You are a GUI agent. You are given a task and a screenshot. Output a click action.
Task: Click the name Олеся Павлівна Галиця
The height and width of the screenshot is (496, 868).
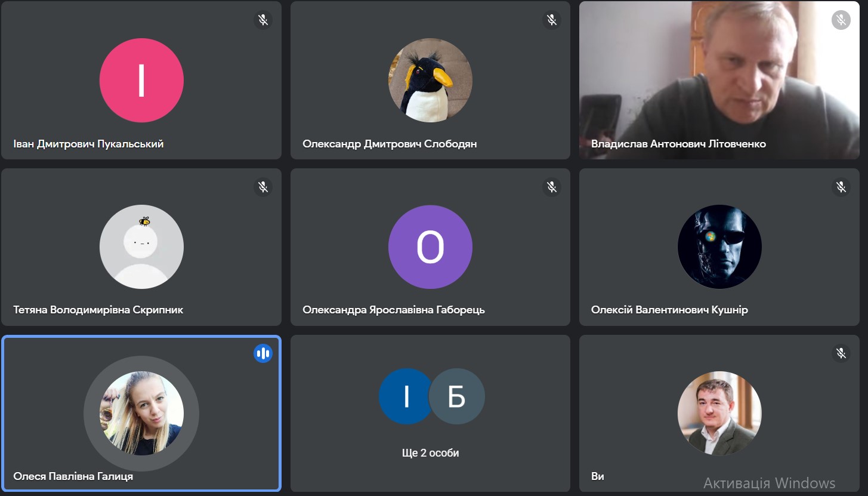[73, 476]
